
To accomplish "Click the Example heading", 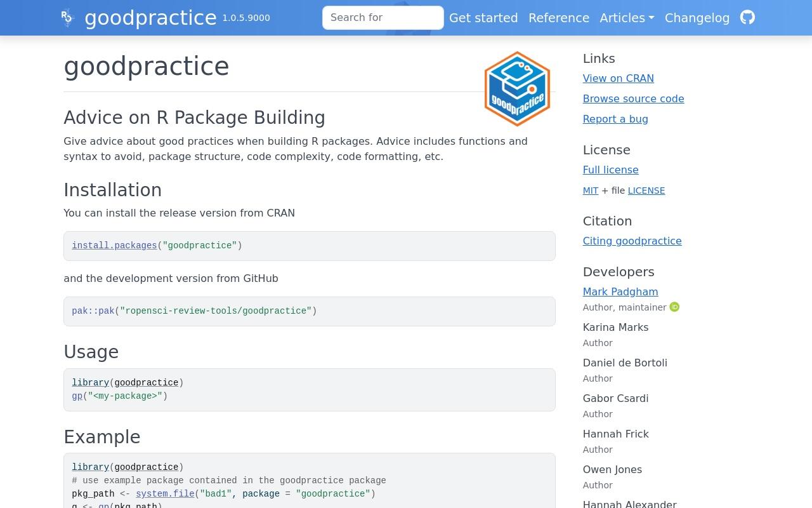I will pos(101,437).
